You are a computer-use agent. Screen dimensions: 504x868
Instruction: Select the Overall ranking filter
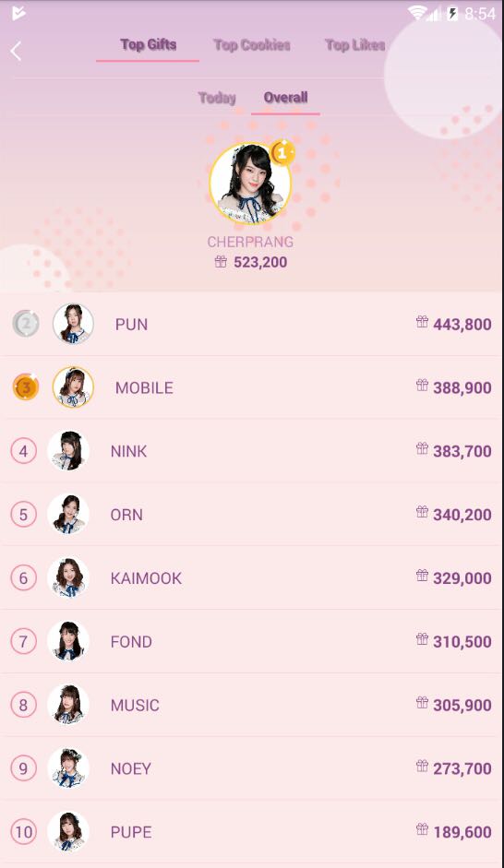pyautogui.click(x=286, y=98)
